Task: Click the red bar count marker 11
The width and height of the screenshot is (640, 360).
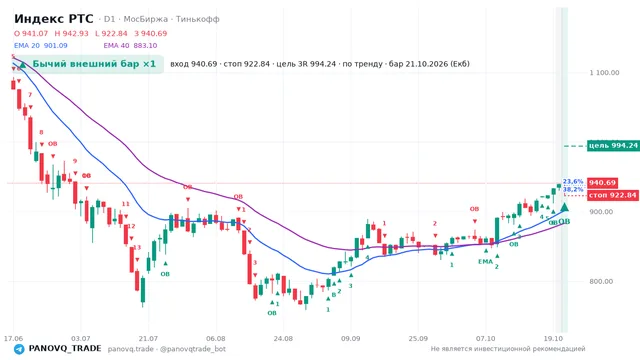Action: [x=125, y=204]
